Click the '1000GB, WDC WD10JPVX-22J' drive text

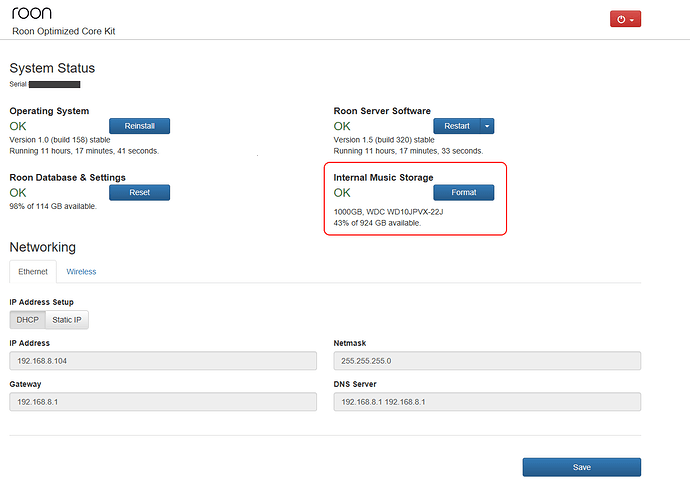tap(388, 212)
